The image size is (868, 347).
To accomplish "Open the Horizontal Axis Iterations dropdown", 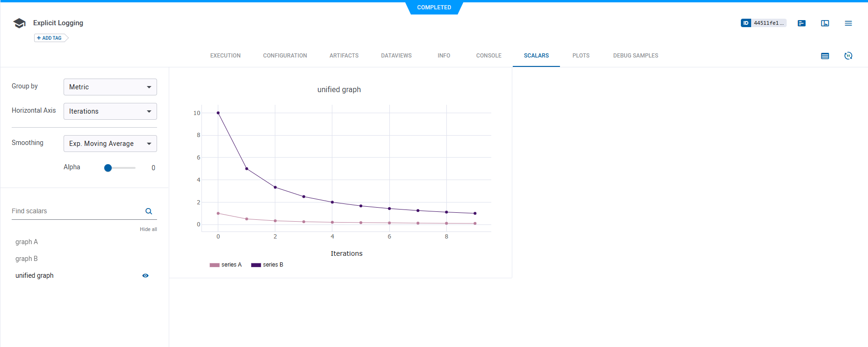I will click(110, 111).
